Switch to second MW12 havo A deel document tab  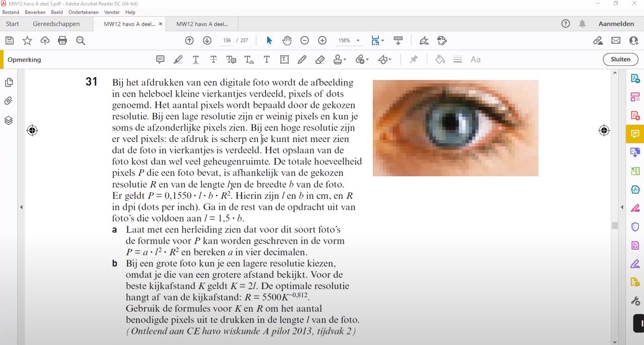tap(202, 24)
